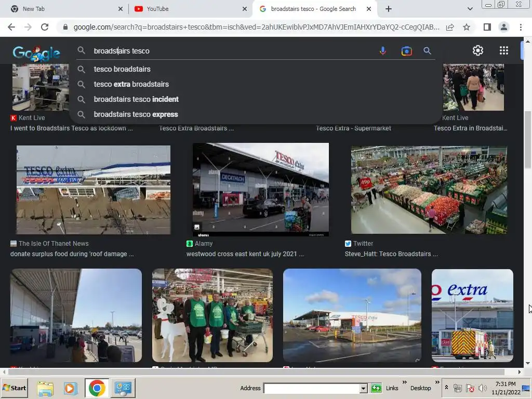This screenshot has width=532, height=399.
Task: Open image of volunteers in green vests
Action: (212, 315)
